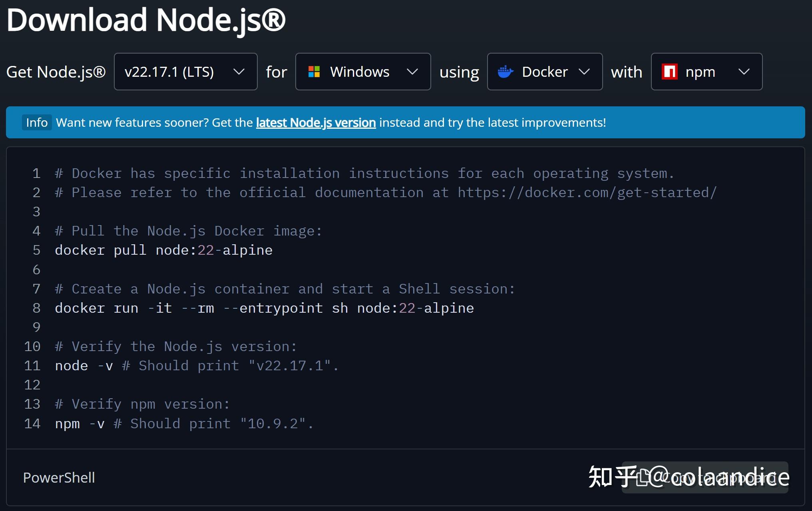Open the package manager dropdown showing npm
Screen dimensions: 812x511
[x=706, y=72]
